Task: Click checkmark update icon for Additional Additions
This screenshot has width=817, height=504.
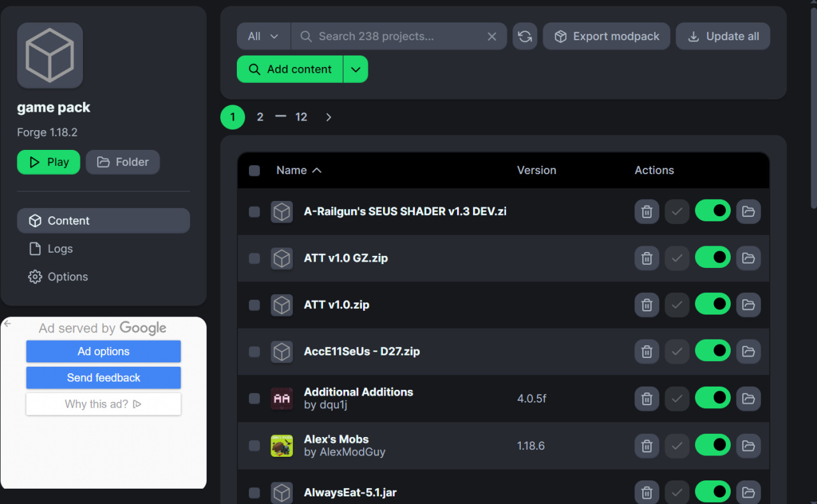Action: point(677,399)
